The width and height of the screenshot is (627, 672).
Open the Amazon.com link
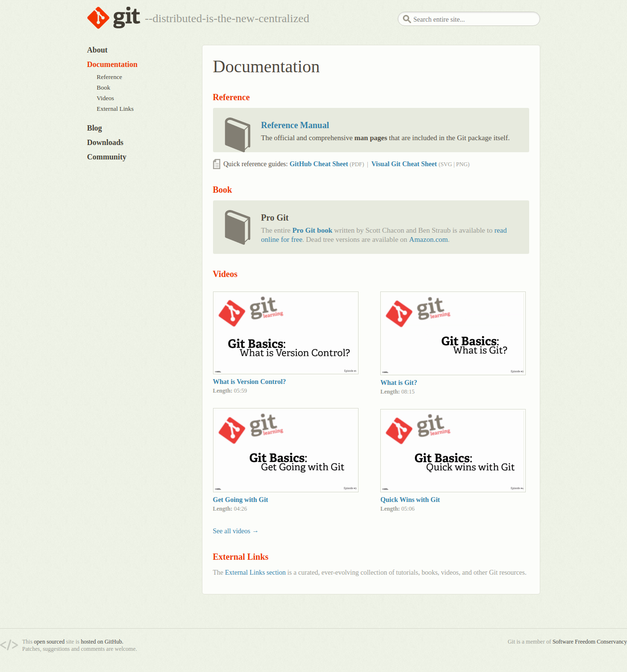click(x=428, y=240)
